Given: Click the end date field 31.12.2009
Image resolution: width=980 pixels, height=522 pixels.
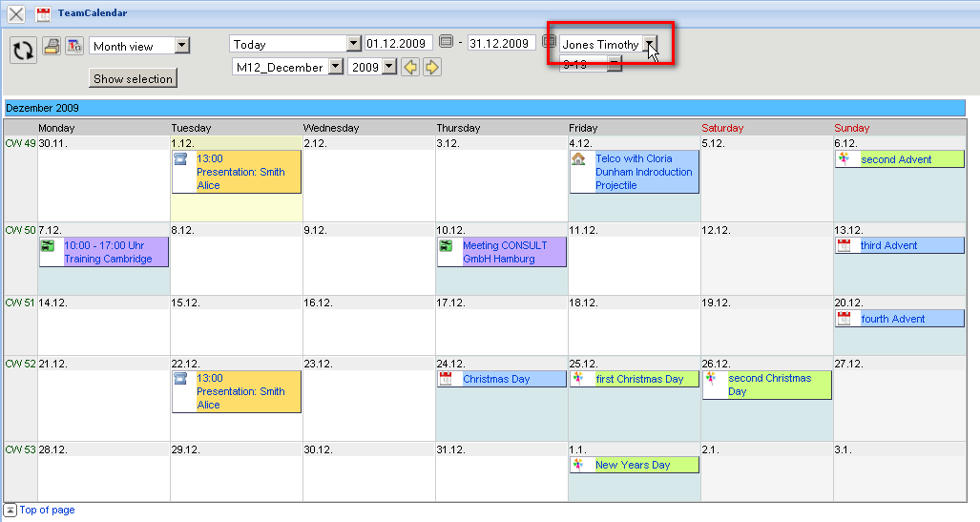Looking at the screenshot, I should [x=501, y=44].
